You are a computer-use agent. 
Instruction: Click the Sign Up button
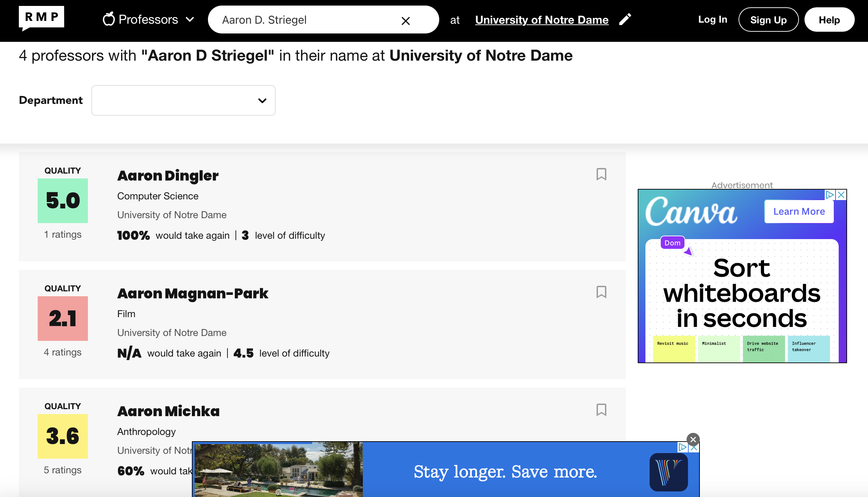pos(769,20)
